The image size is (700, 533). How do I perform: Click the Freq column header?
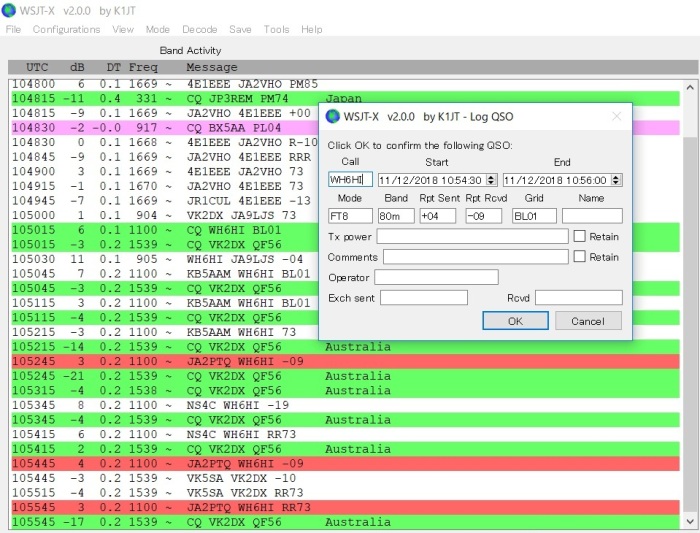(143, 67)
